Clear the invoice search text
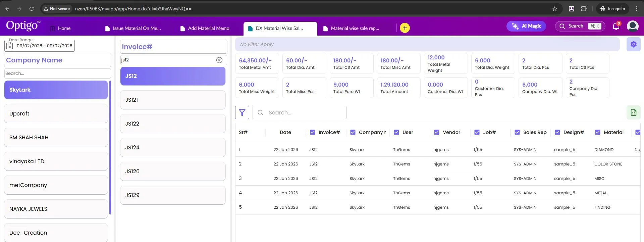 [x=219, y=60]
